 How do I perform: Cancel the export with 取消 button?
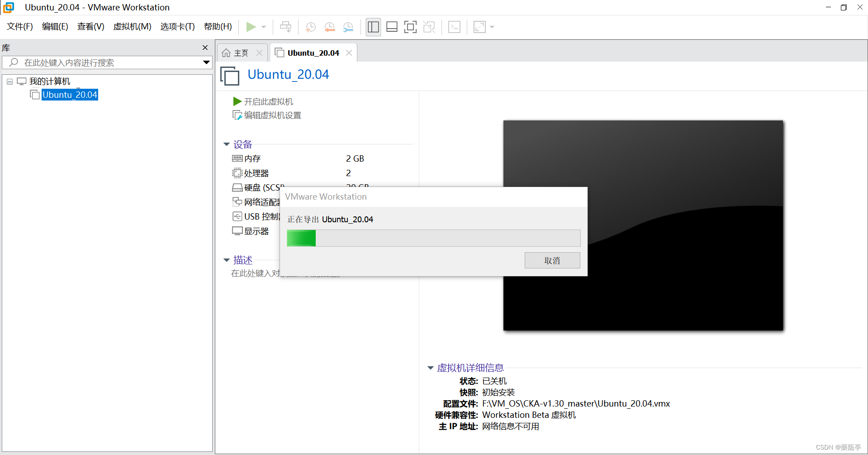pos(552,260)
